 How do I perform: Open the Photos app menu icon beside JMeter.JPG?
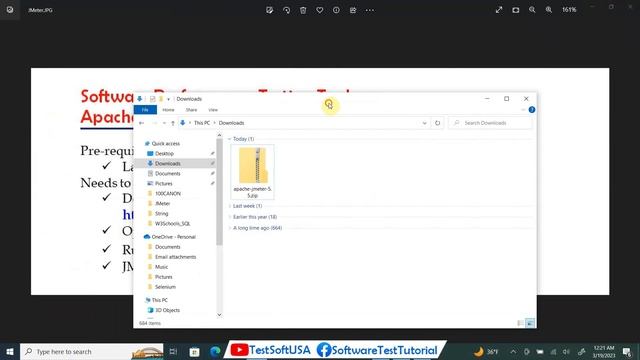point(10,10)
